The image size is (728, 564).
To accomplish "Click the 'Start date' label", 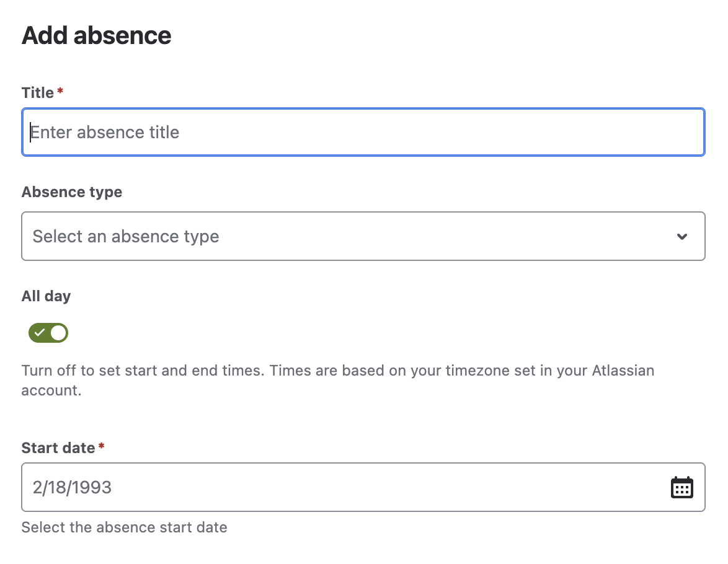I will (58, 448).
